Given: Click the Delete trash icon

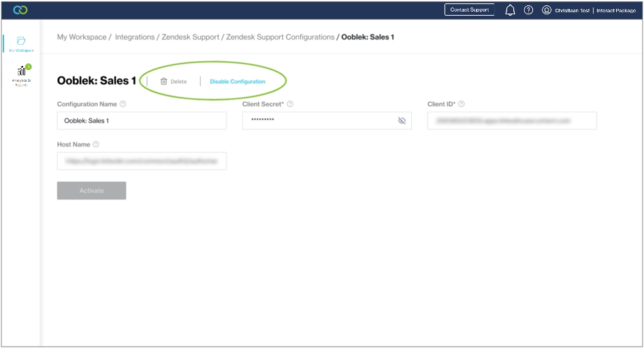Looking at the screenshot, I should (x=163, y=81).
